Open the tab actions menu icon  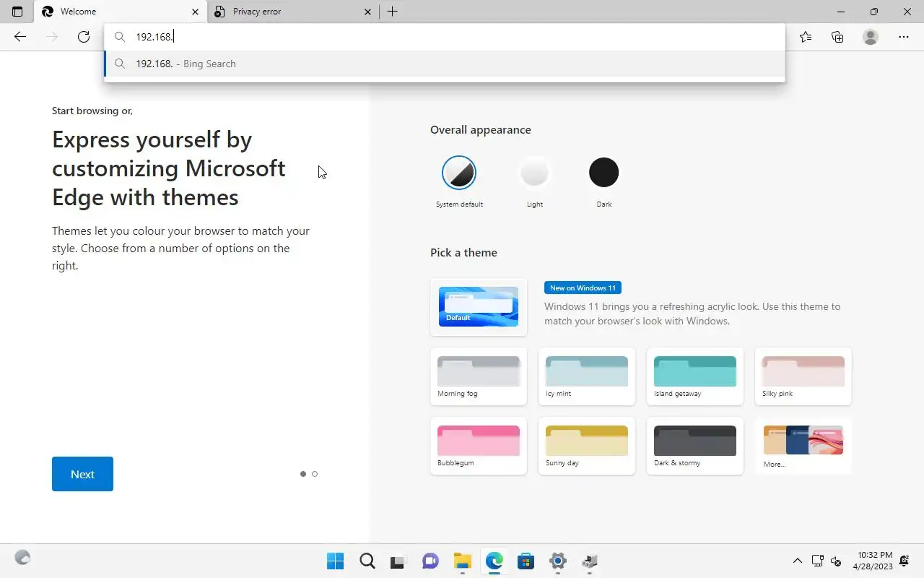[17, 12]
